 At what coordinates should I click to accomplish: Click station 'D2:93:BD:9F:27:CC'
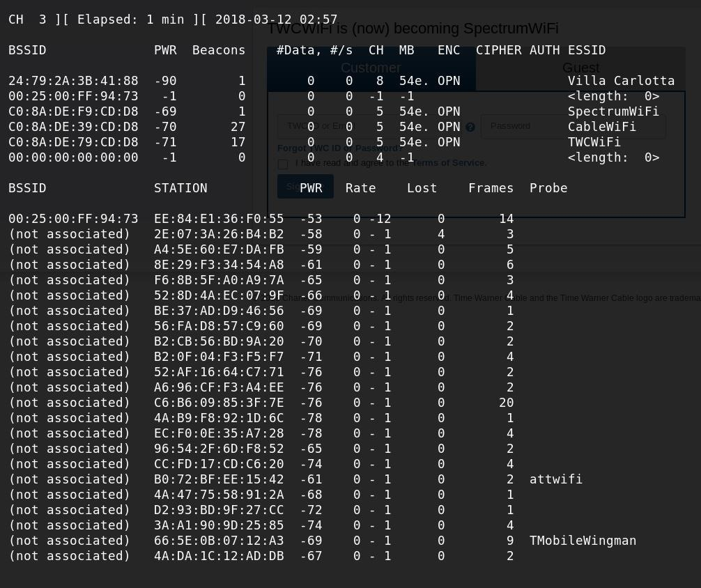coord(219,510)
